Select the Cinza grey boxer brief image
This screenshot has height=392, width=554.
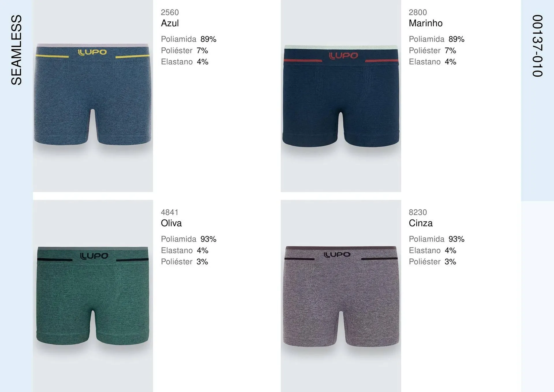click(x=341, y=296)
